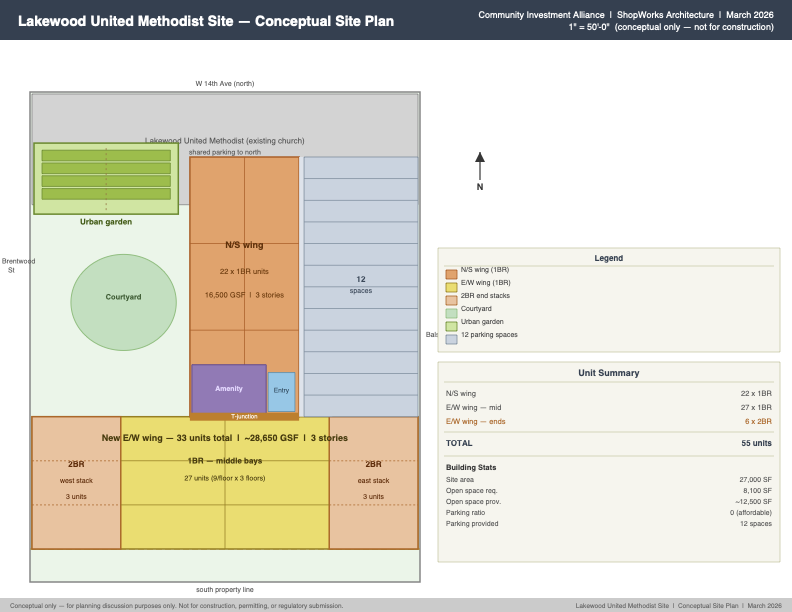Select the N/S wing building label
This screenshot has height=612, width=792.
point(244,245)
